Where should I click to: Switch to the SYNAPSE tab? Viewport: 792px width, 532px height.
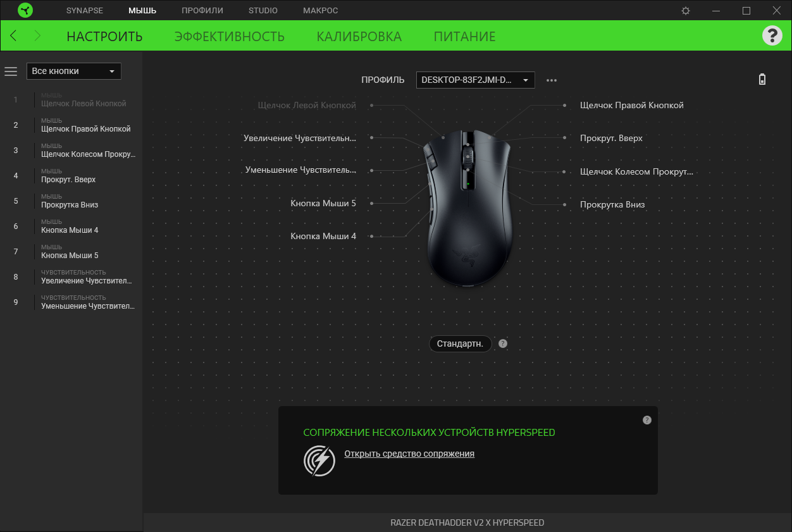(85, 11)
